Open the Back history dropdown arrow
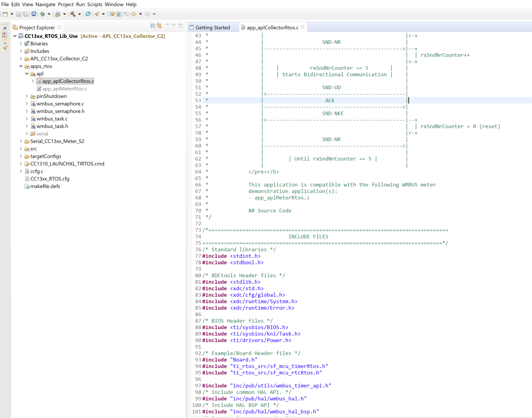This screenshot has width=532, height=418. click(141, 14)
